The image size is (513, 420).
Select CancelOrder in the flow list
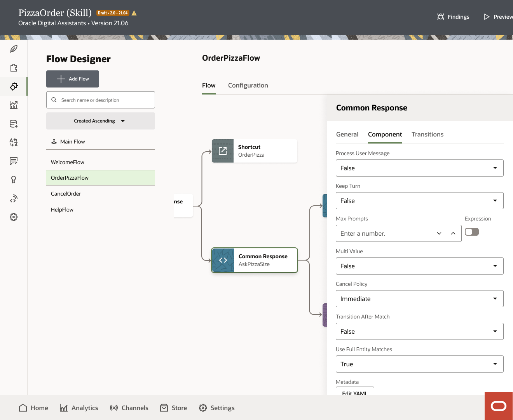coord(101,194)
